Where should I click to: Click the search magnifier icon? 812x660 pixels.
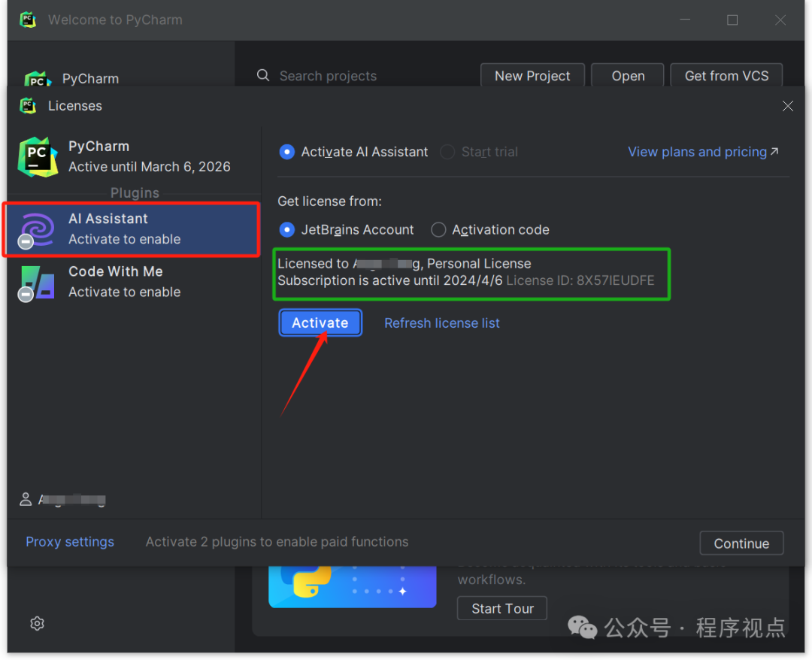[263, 76]
